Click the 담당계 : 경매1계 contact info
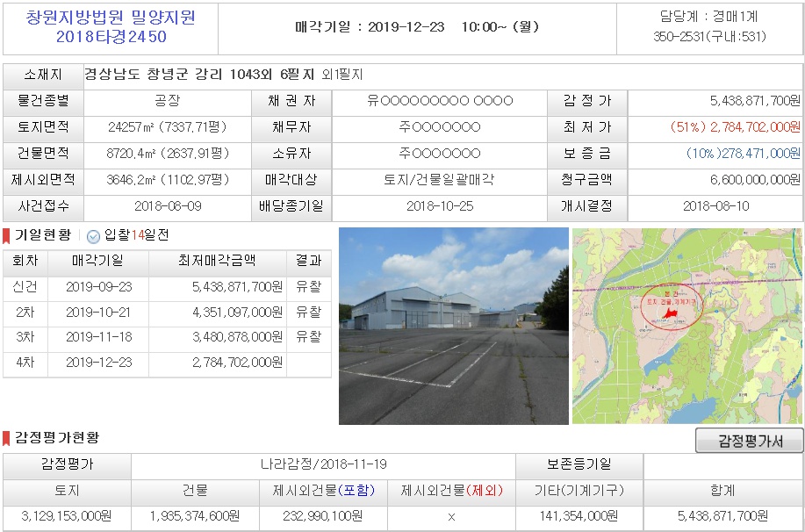Viewport: 805px width, 532px height. click(x=709, y=17)
